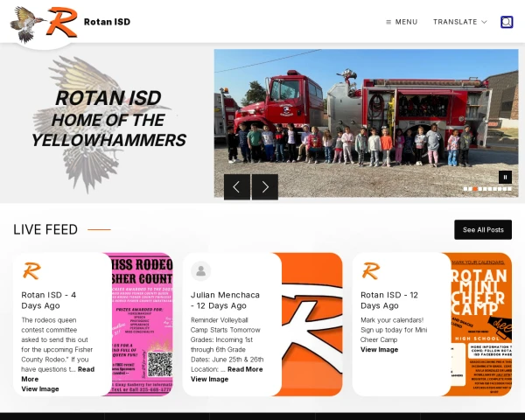
Task: View Image for the Volleyball Camp post
Action: tap(210, 379)
